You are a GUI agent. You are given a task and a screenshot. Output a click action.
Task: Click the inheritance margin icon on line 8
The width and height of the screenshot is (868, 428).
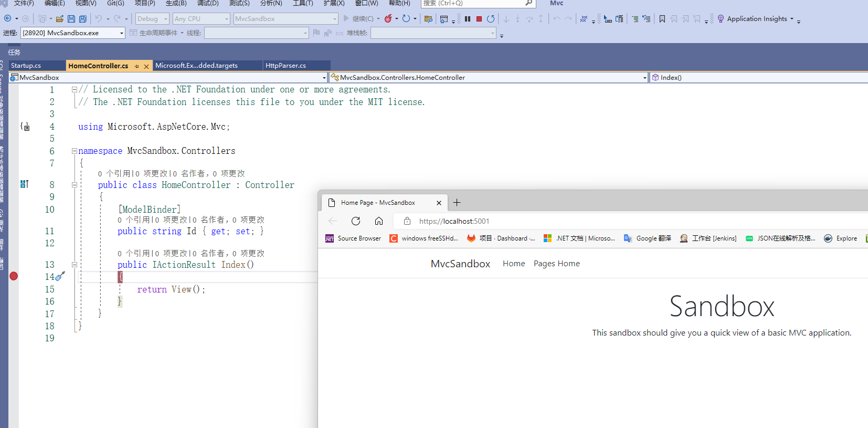(24, 184)
